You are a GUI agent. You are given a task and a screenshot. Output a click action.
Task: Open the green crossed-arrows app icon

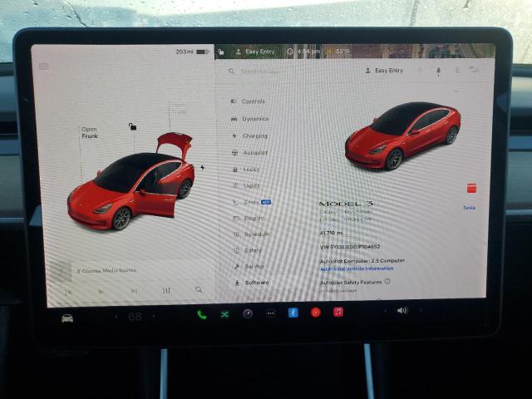click(x=224, y=314)
